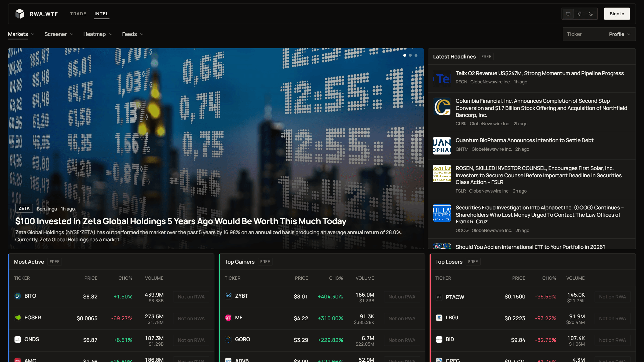
Task: Click the Top Losers panel title
Action: click(x=449, y=262)
